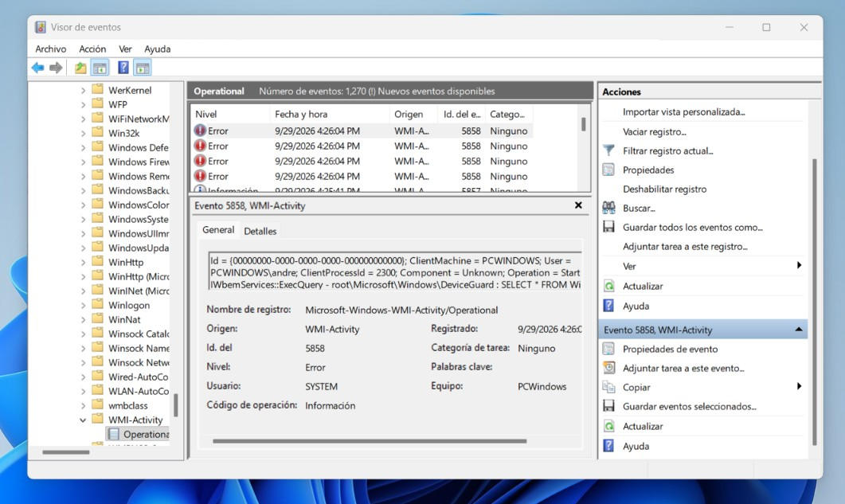Viewport: 845px width, 504px height.
Task: Open the Ver menu in menu bar
Action: point(126,49)
